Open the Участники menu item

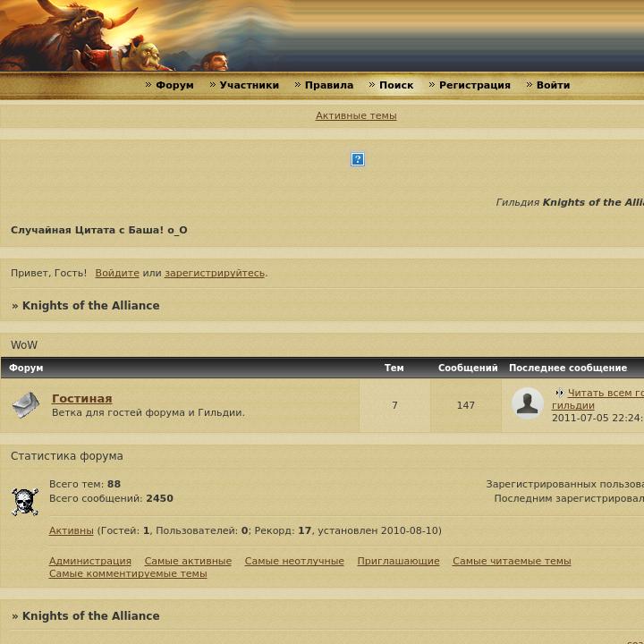(x=249, y=85)
